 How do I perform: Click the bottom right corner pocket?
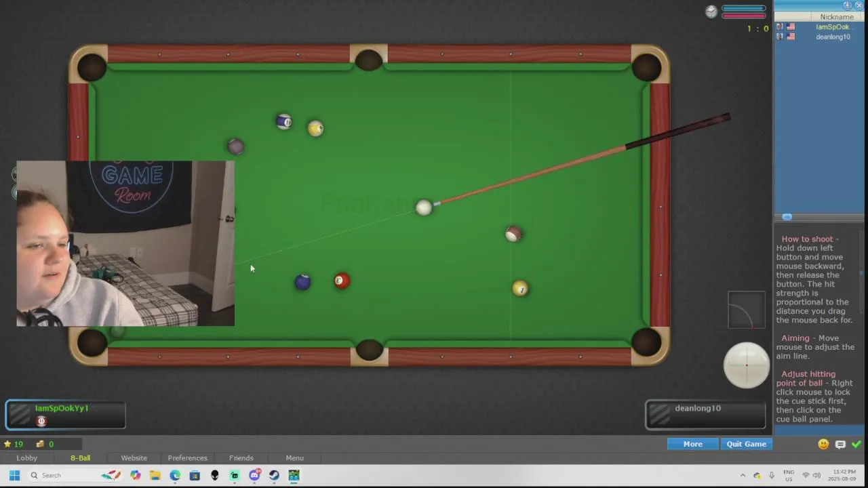tap(646, 342)
